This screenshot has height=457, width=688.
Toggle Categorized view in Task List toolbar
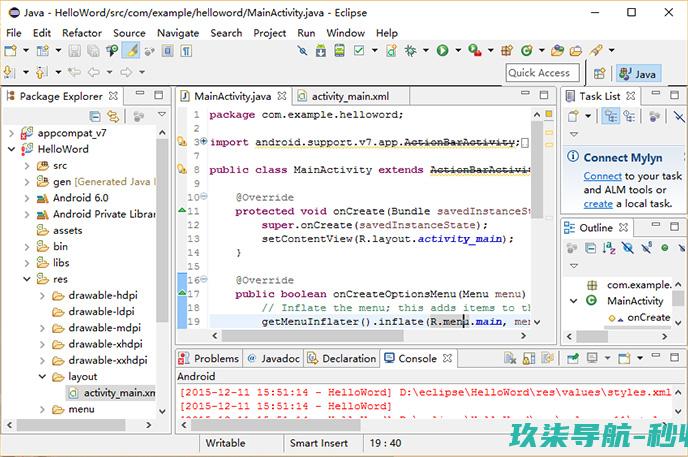[x=611, y=116]
